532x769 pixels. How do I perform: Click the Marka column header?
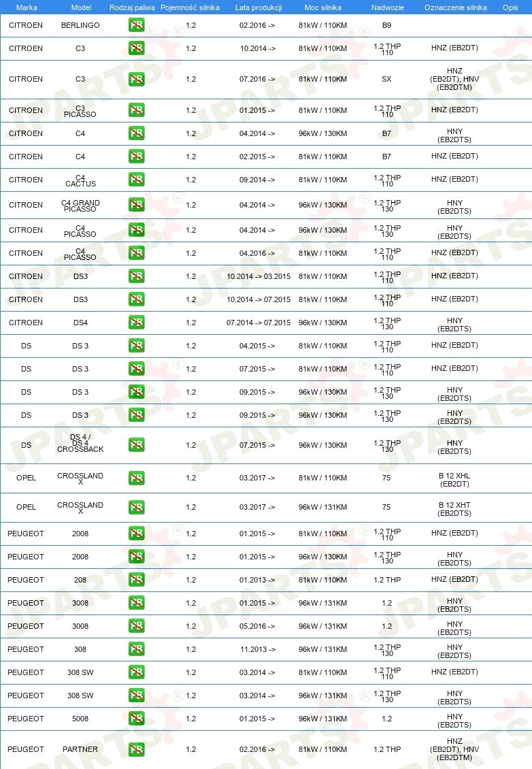pyautogui.click(x=27, y=7)
